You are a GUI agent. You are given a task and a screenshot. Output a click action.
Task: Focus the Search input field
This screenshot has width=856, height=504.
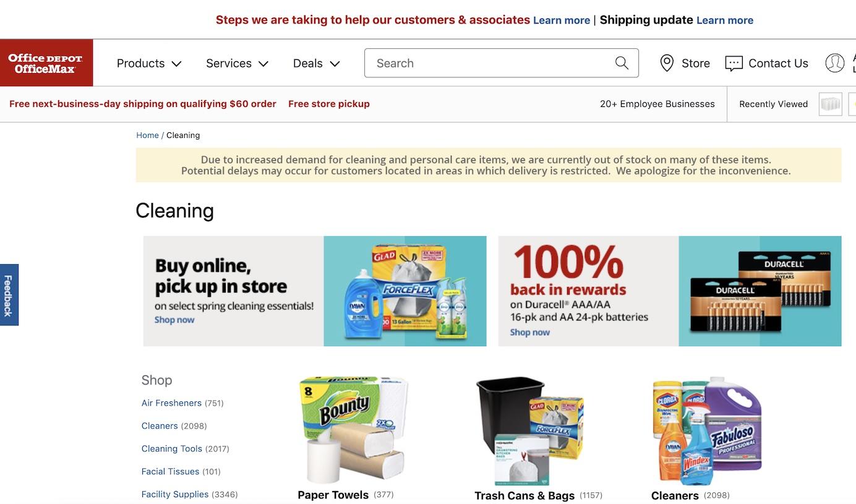[x=489, y=63]
